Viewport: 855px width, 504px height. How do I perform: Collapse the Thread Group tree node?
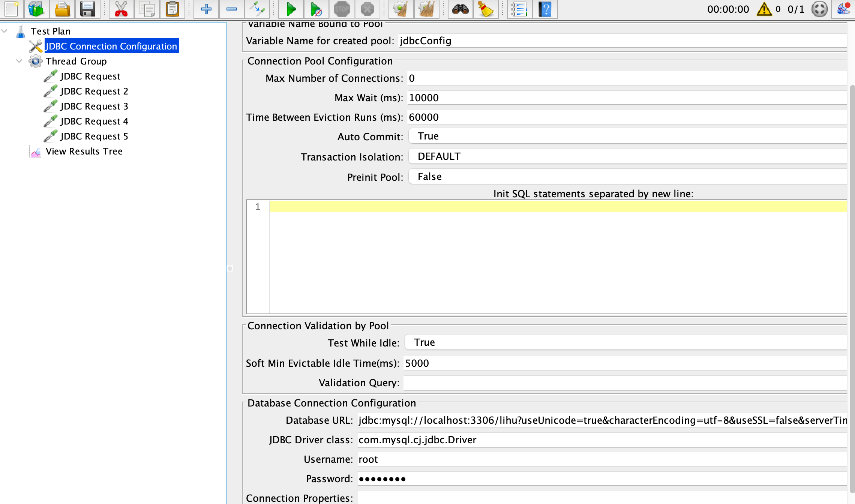coord(19,61)
